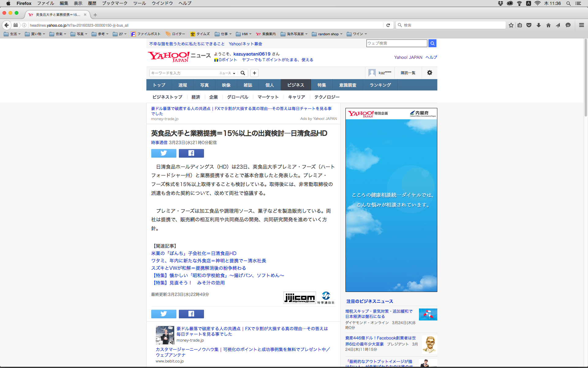This screenshot has height=368, width=588.
Task: Click the plus button beside keyword search
Action: pyautogui.click(x=254, y=73)
